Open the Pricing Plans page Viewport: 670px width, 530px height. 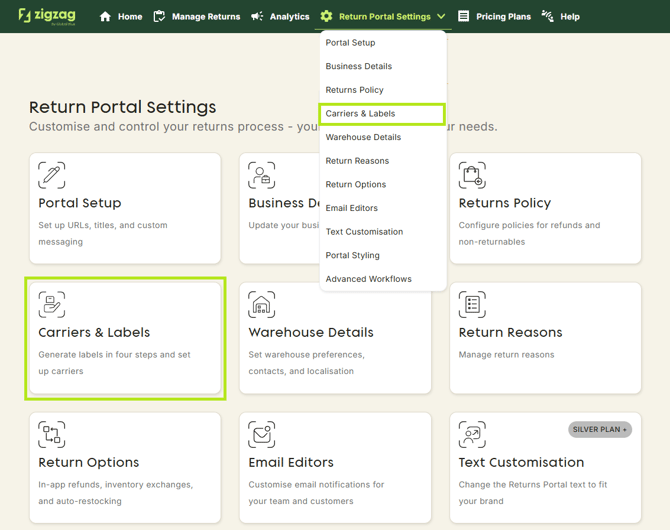494,17
